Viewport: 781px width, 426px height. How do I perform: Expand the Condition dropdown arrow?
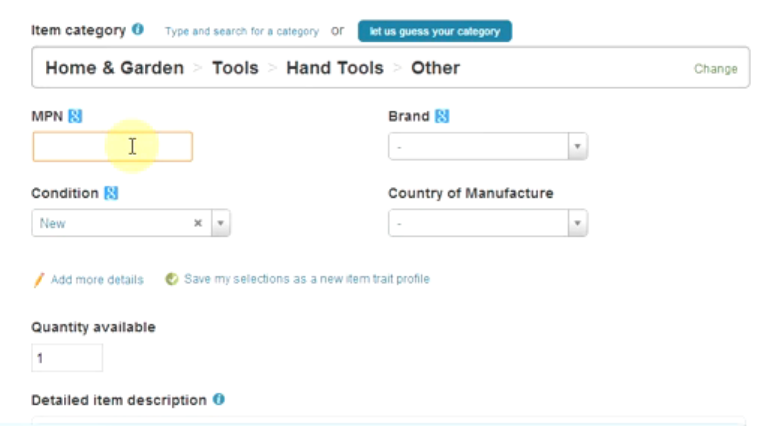(220, 223)
